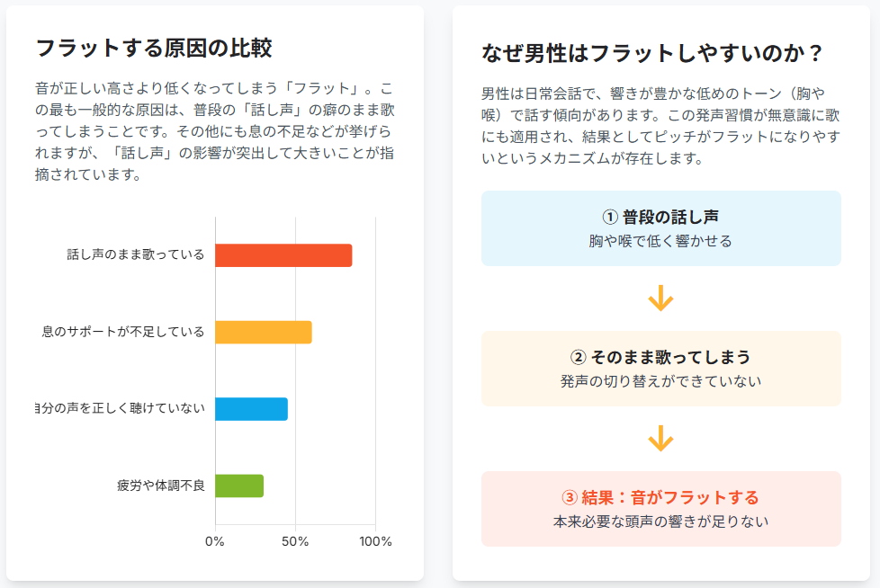The height and width of the screenshot is (588, 880).
Task: Click the green 疲労や体調不良 bar
Action: 239,486
